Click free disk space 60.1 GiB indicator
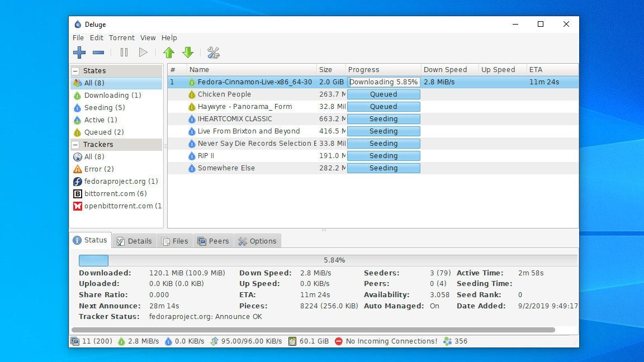644x362 pixels. point(309,341)
